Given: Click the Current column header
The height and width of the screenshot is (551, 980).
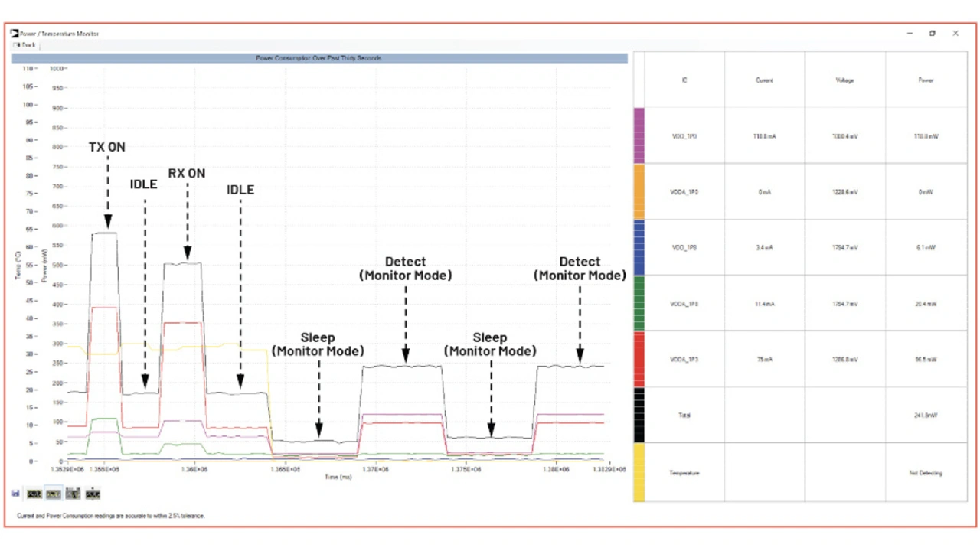Looking at the screenshot, I should coord(764,80).
